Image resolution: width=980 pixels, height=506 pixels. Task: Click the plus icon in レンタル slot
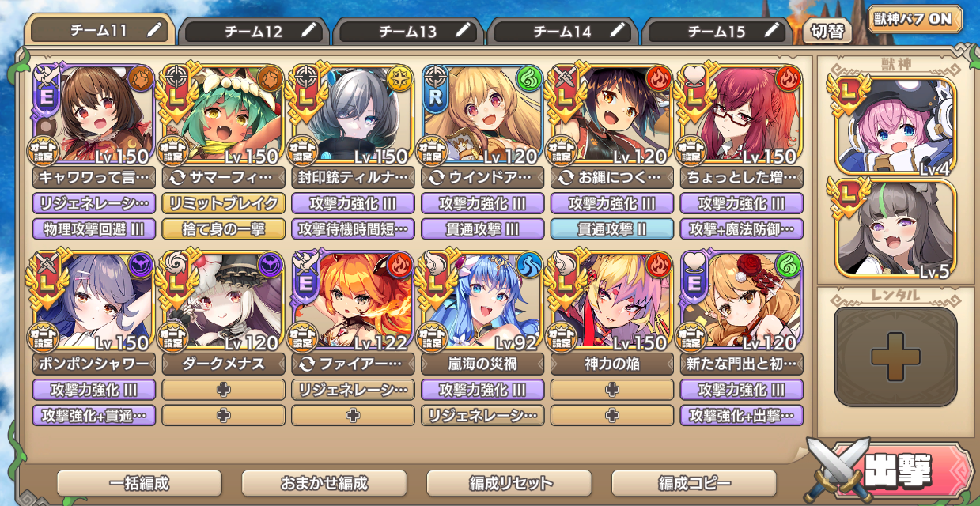[x=895, y=357]
